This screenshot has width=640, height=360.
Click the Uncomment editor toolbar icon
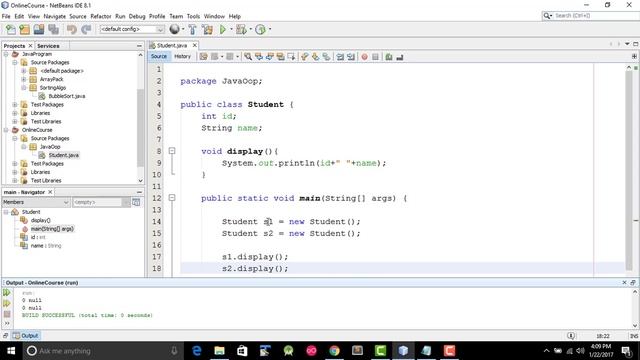pos(400,57)
